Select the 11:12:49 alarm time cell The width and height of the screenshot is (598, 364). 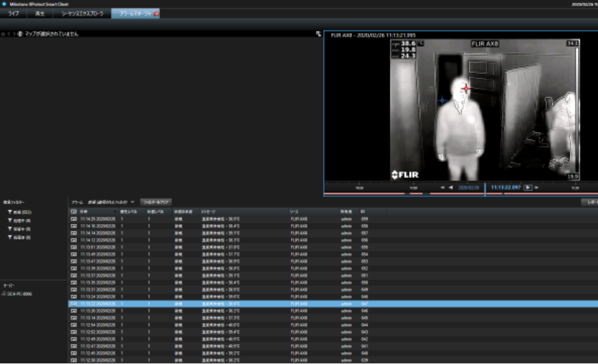point(98,339)
